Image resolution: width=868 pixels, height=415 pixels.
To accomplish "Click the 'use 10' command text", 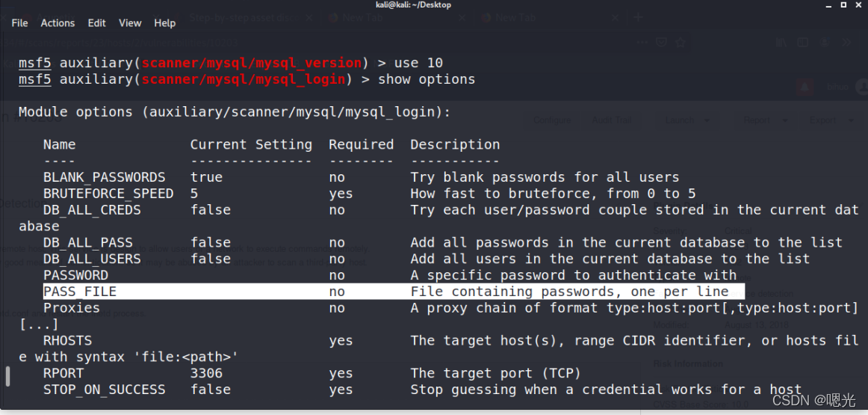I will pyautogui.click(x=418, y=63).
